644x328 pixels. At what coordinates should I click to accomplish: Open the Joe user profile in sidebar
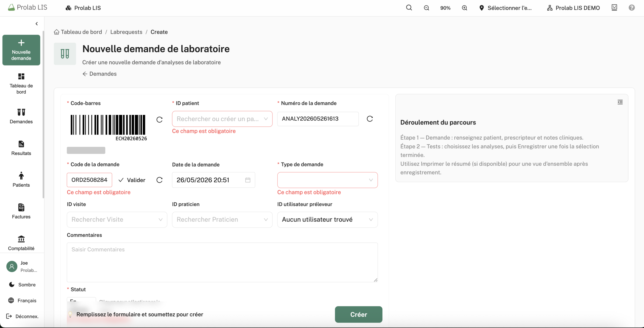[22, 266]
